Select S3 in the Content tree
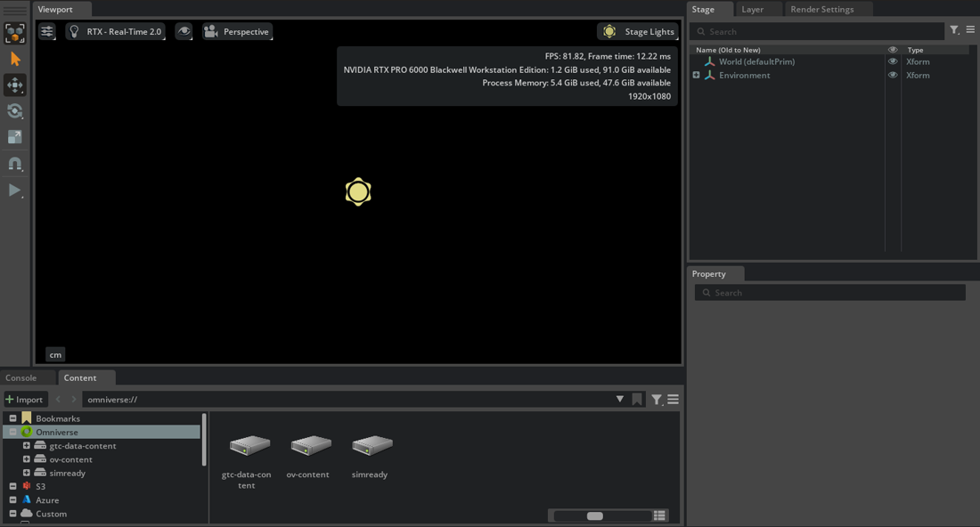This screenshot has height=527, width=980. (41, 486)
